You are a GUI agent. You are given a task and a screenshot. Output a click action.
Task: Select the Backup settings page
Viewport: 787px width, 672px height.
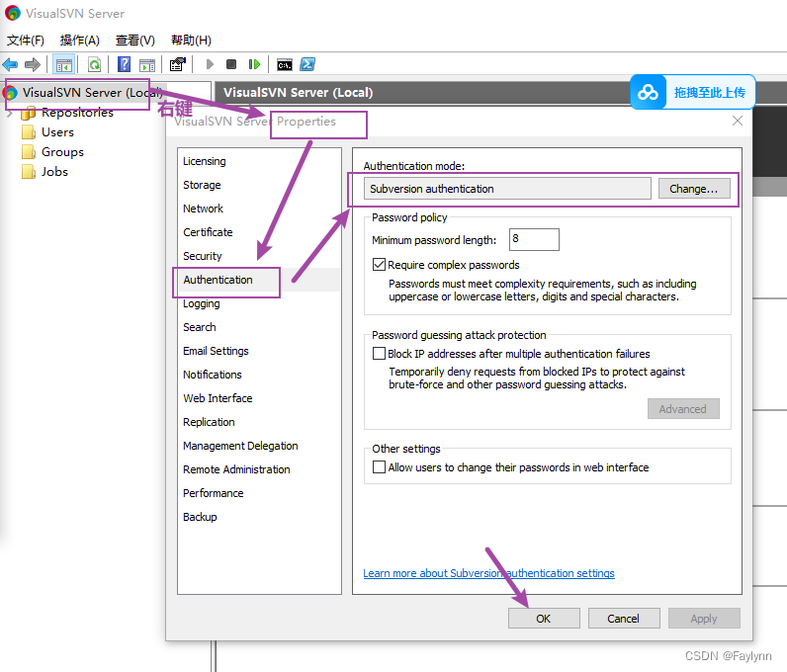[200, 517]
